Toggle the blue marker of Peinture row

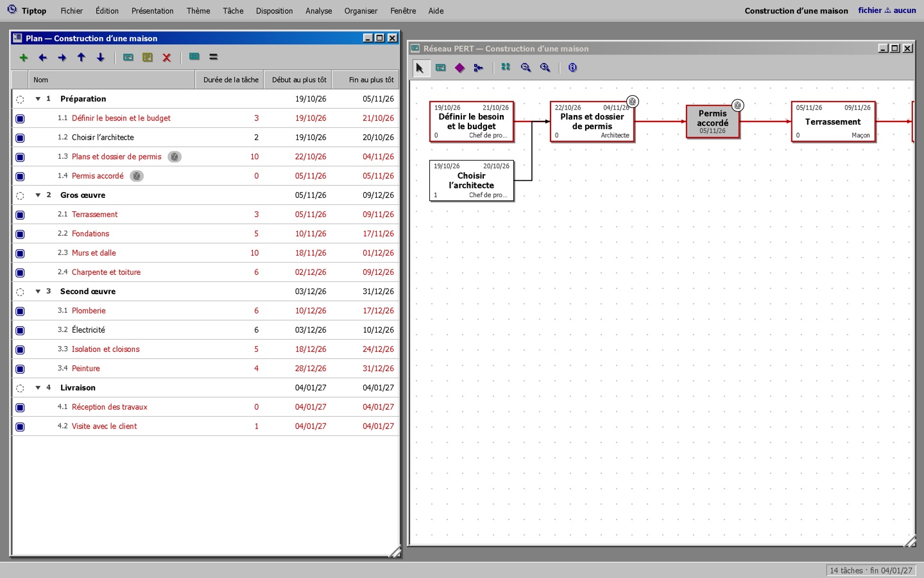click(20, 369)
